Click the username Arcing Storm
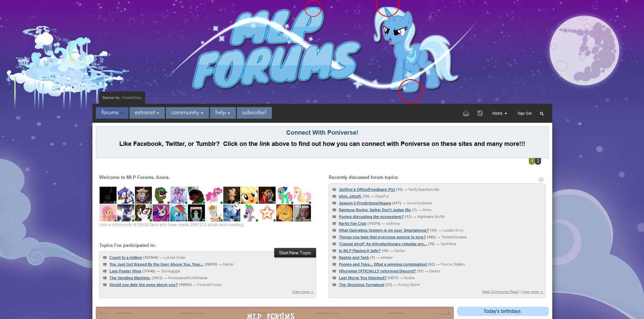This screenshot has width=644, height=319. (x=409, y=285)
